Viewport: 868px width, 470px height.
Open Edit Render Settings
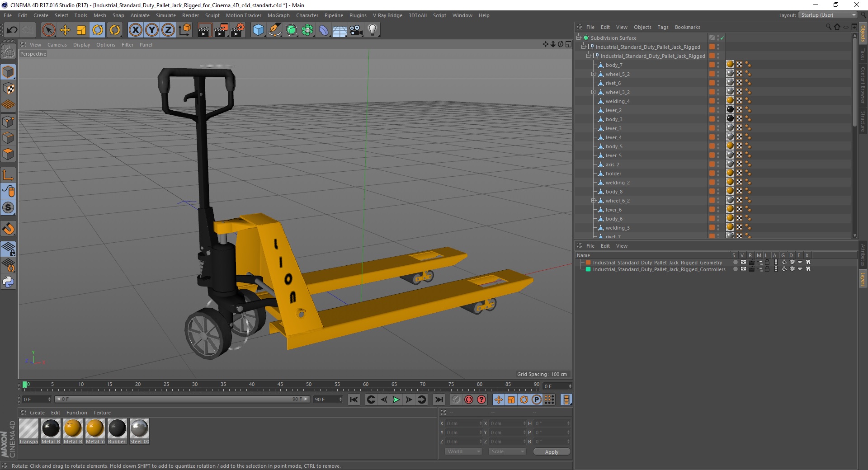(x=238, y=30)
